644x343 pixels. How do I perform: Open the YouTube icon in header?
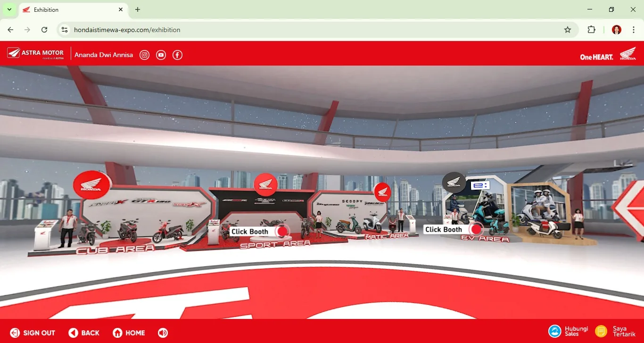(161, 55)
